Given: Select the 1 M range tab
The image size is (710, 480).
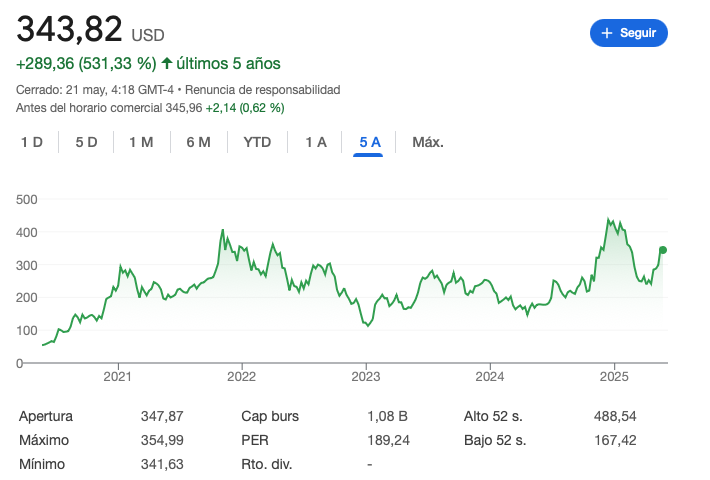Looking at the screenshot, I should click(141, 142).
